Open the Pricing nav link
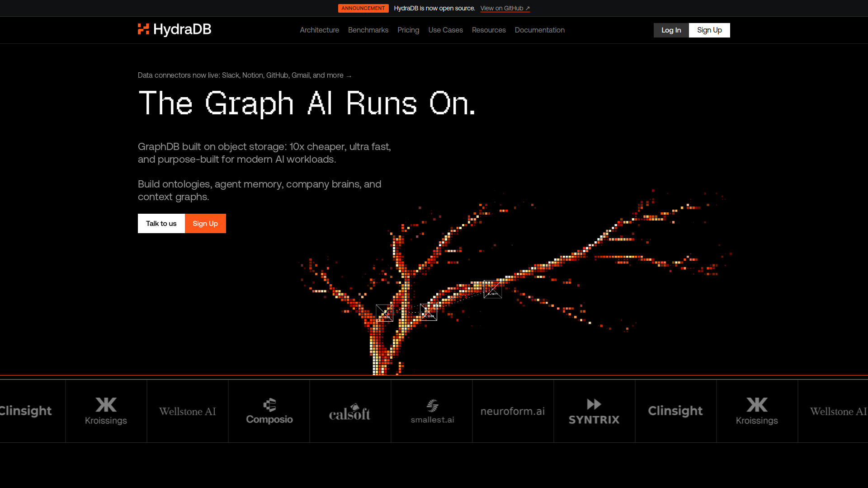 408,30
